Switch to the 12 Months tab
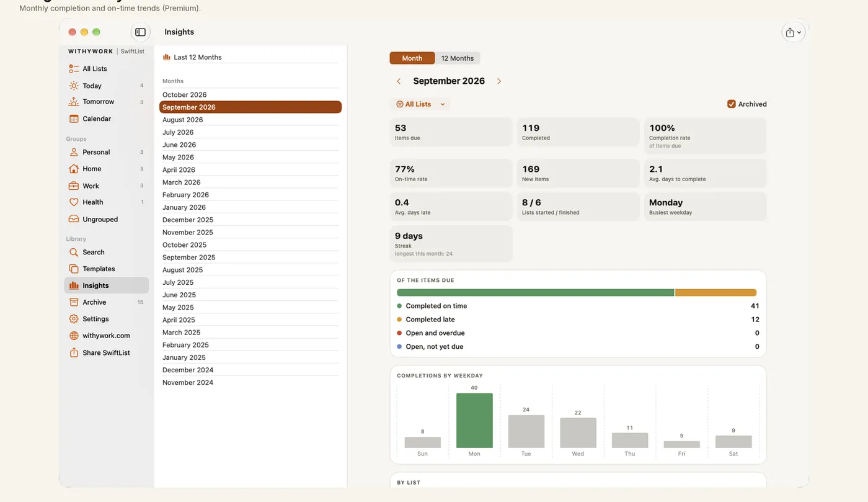The image size is (868, 502). [458, 58]
